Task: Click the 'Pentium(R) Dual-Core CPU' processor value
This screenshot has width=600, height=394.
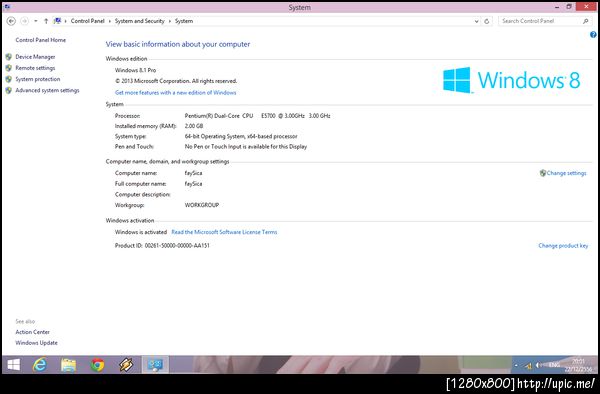Action: point(257,116)
